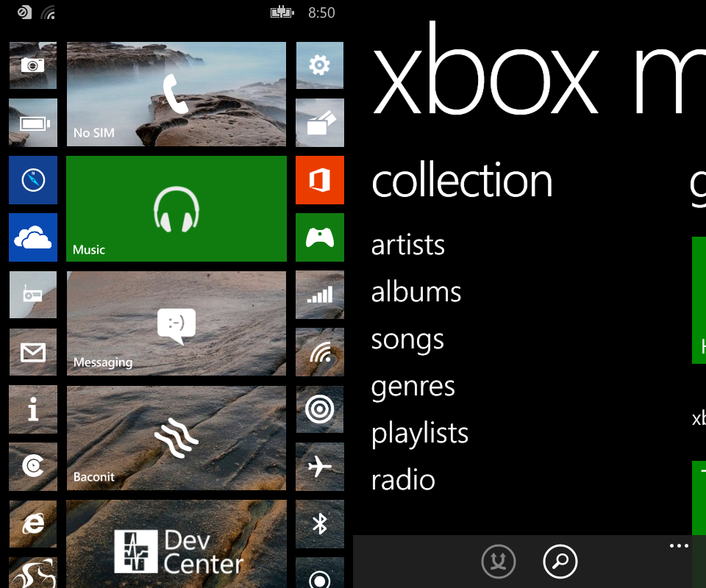Toggle the Airplane mode tile

pos(320,467)
